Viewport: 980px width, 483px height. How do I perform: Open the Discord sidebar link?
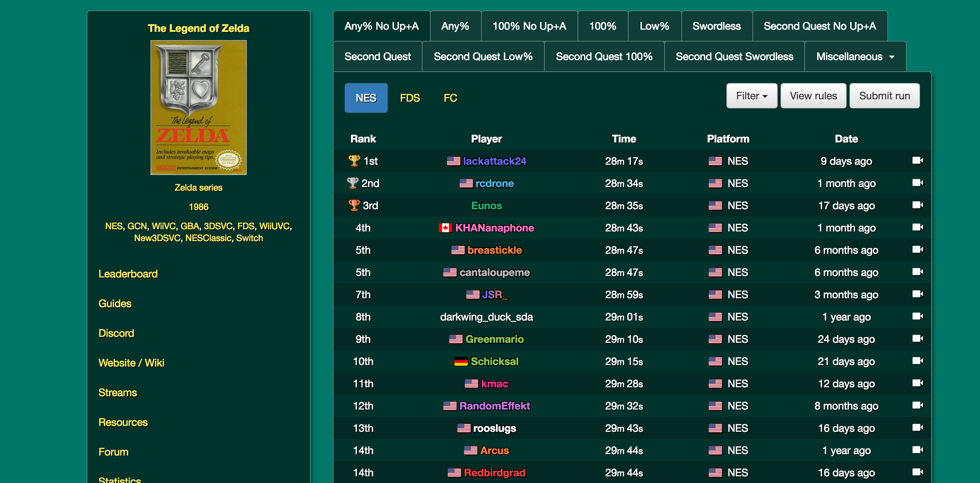(x=116, y=333)
